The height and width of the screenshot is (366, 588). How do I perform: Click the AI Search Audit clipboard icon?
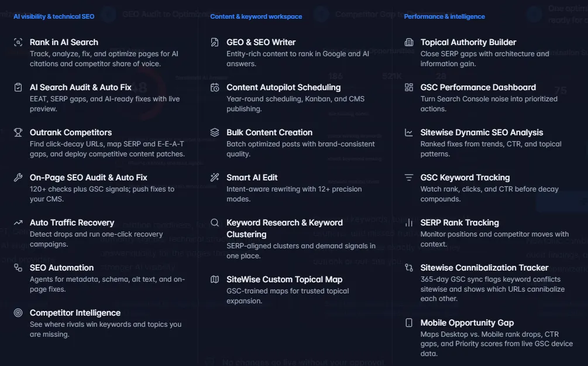[18, 87]
